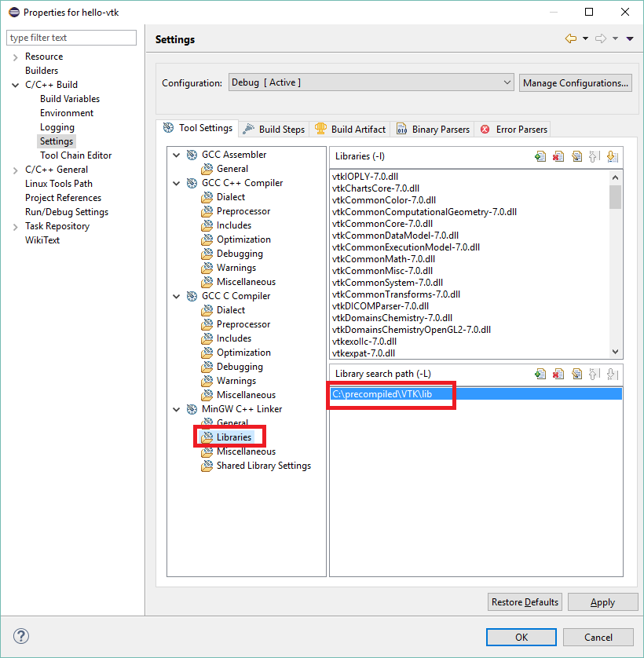Edit the C:\precompiled\VTK\lib search path
644x658 pixels.
[x=578, y=373]
